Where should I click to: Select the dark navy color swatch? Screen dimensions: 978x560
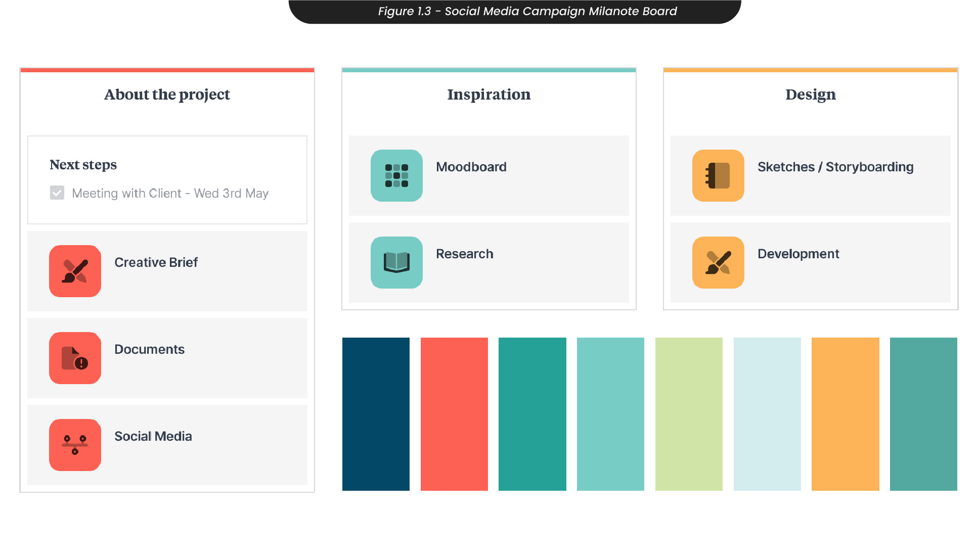click(376, 414)
